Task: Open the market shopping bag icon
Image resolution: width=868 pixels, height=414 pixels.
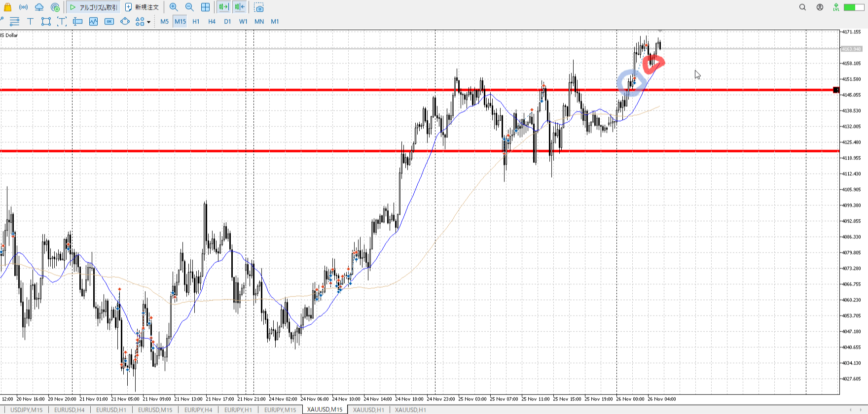Action: [x=7, y=7]
